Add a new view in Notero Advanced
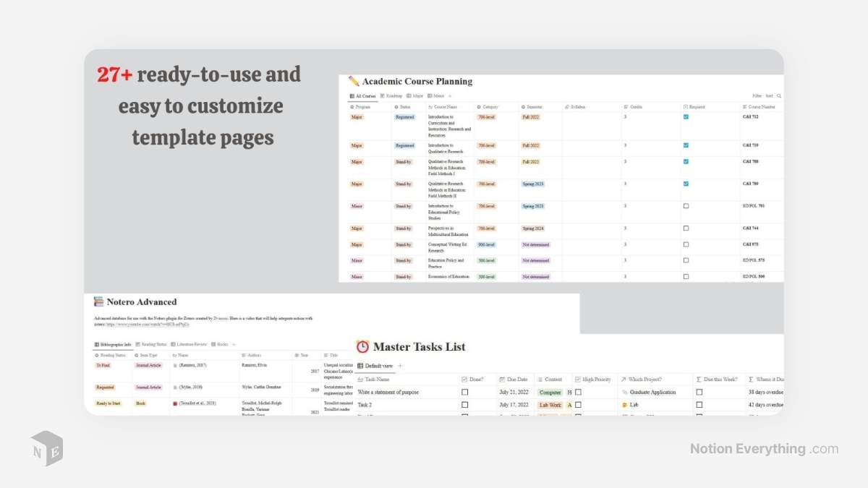Screen dimensions: 868x488 (x=233, y=344)
